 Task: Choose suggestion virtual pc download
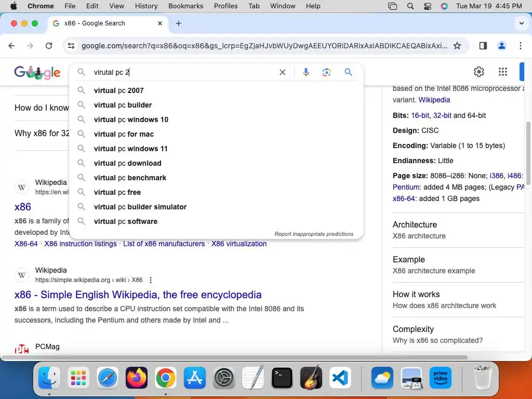(x=216, y=163)
